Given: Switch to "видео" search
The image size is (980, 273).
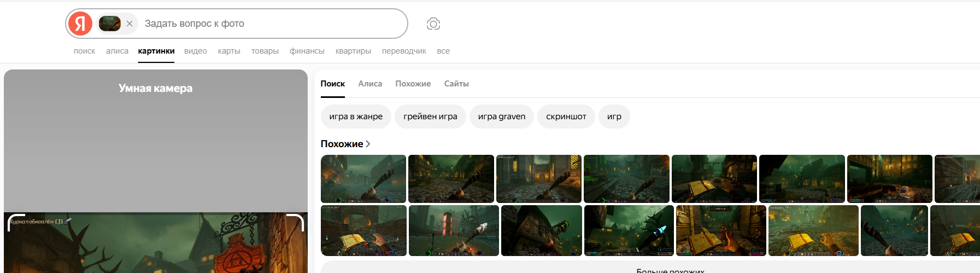Looking at the screenshot, I should coord(196,51).
